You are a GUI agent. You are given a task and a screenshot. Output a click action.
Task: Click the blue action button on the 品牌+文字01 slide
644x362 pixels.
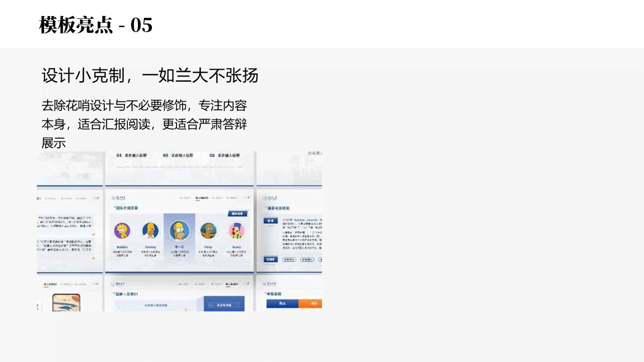[224, 304]
